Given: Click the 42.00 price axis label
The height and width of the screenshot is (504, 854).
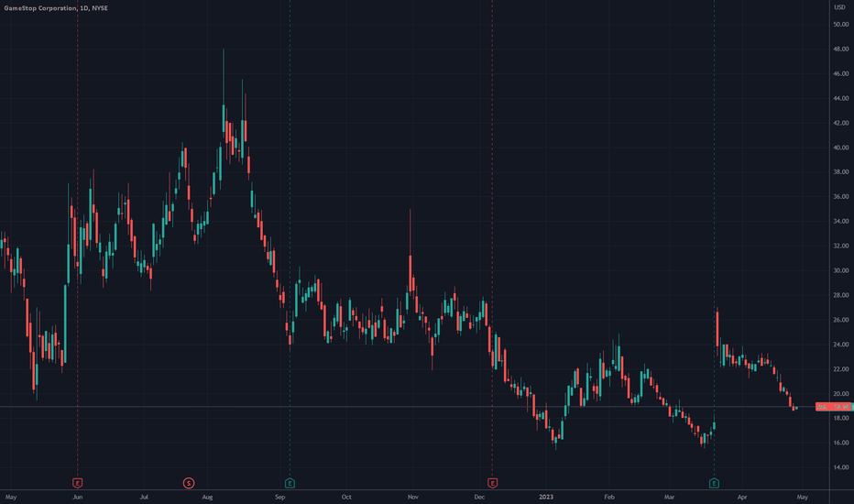Looking at the screenshot, I should coord(840,123).
